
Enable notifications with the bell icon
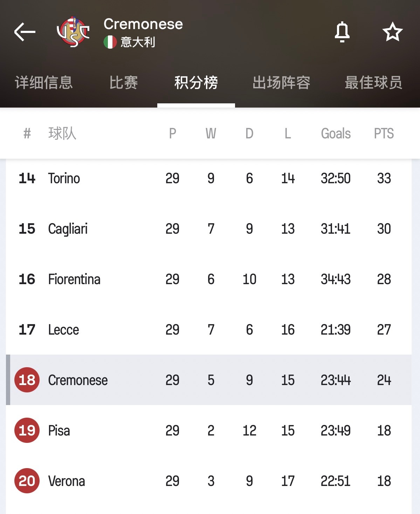click(342, 32)
